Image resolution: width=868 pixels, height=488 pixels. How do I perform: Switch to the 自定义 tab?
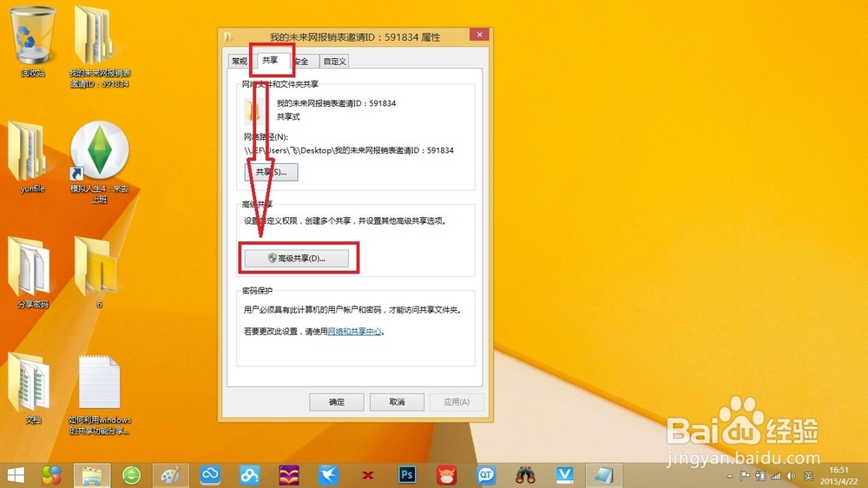[x=334, y=61]
